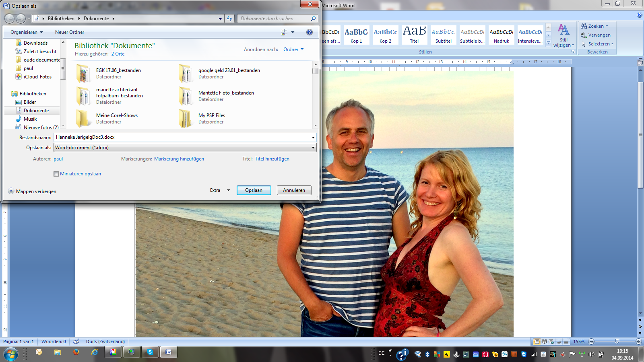644x362 pixels.
Task: Open the Opslaan als file type dropdown
Action: [x=185, y=148]
